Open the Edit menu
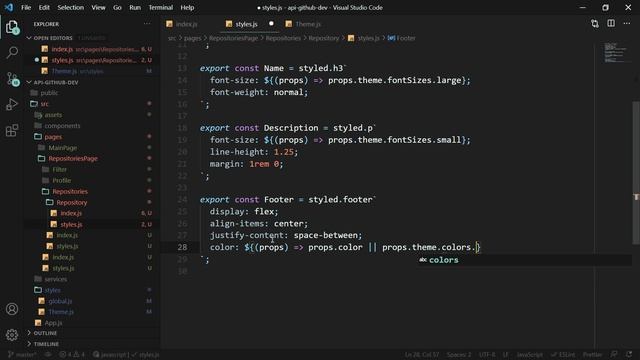640x360 pixels. 44,7
